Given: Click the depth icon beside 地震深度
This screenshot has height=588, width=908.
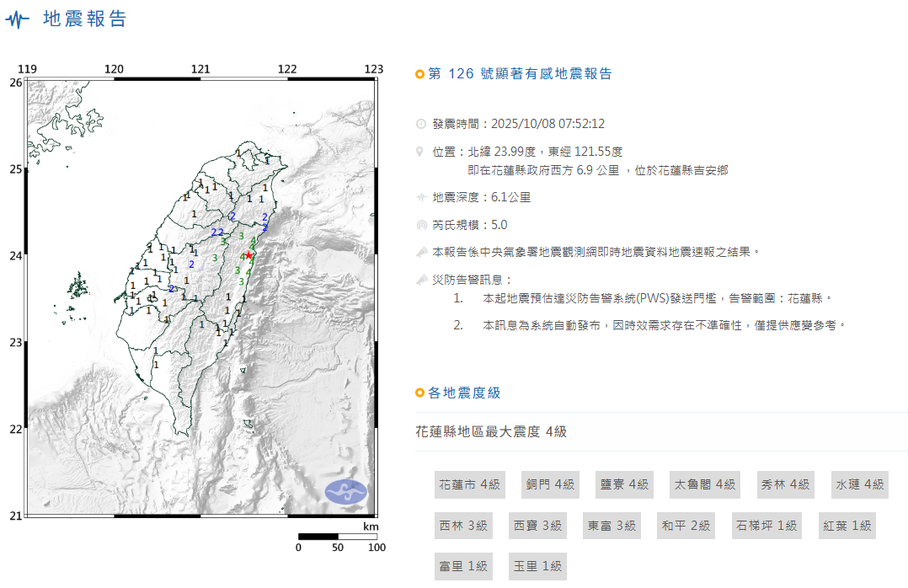Looking at the screenshot, I should coord(421,198).
